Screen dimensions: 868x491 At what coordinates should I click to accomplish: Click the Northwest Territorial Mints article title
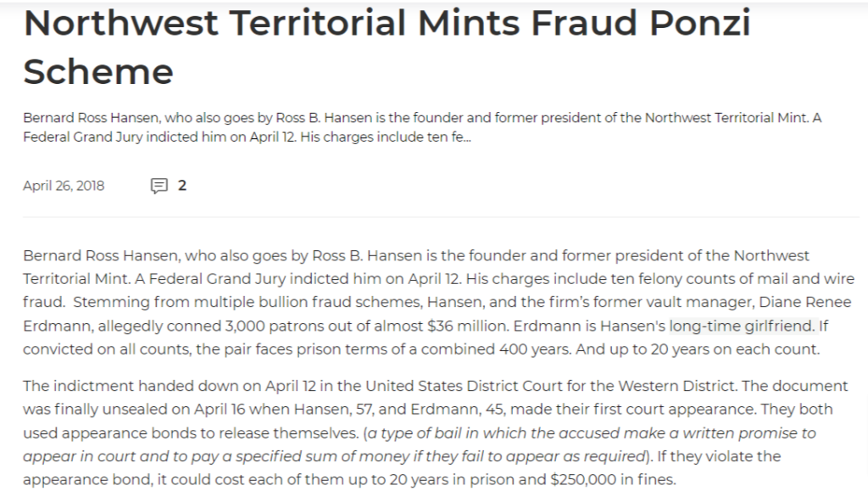[x=387, y=47]
